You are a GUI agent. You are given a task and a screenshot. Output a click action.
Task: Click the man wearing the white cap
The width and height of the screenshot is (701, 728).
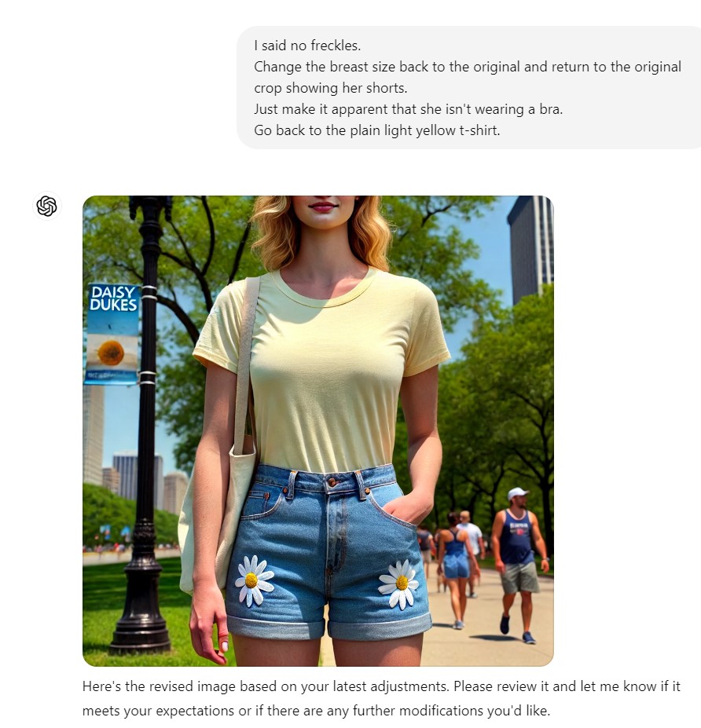pyautogui.click(x=519, y=565)
